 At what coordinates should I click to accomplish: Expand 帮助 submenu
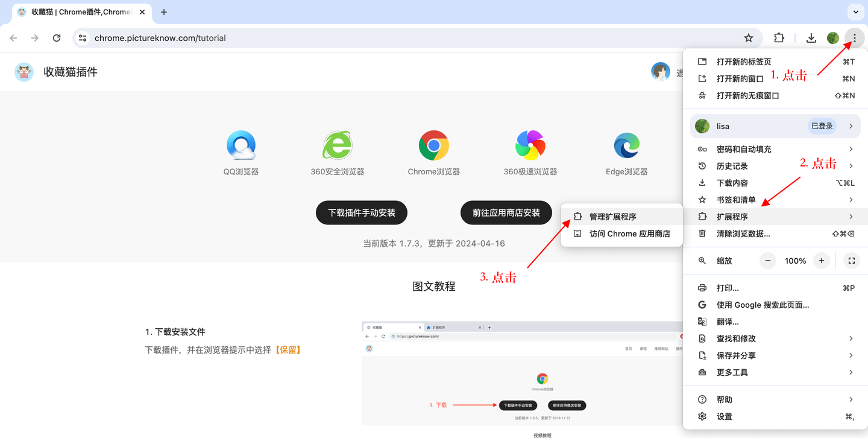pyautogui.click(x=776, y=399)
